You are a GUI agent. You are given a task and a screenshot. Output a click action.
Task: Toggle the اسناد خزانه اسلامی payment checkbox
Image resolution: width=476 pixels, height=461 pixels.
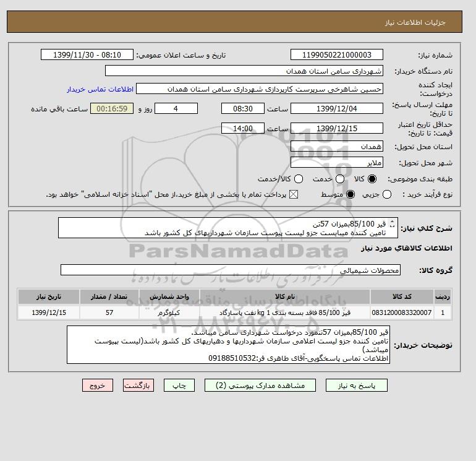[294, 194]
